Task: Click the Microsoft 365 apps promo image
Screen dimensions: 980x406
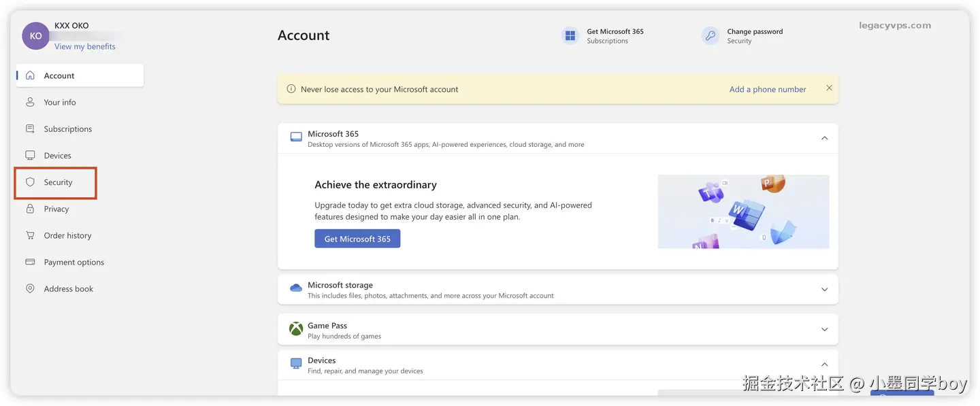Action: 743,212
